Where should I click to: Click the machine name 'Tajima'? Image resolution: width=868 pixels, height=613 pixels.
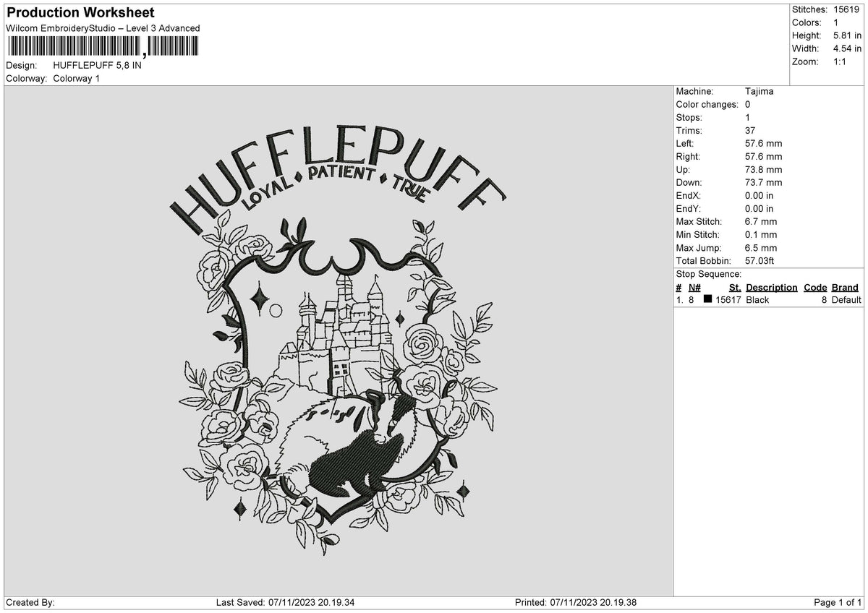pyautogui.click(x=759, y=91)
